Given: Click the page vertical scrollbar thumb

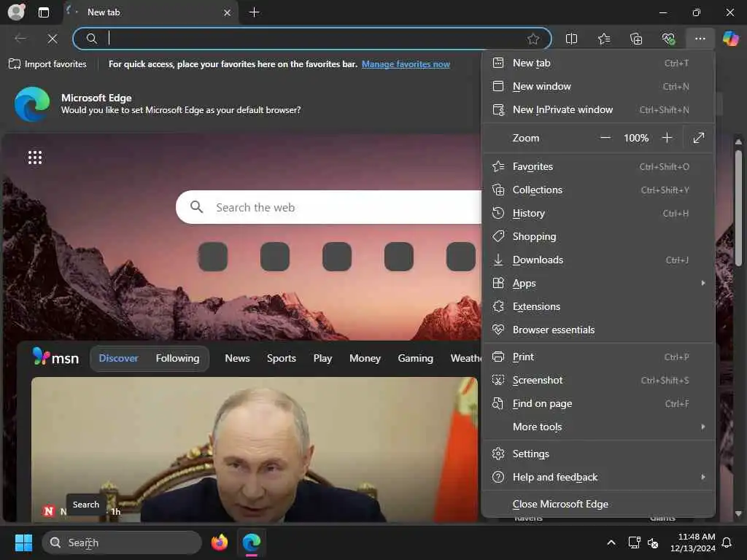Looking at the screenshot, I should coord(738,208).
